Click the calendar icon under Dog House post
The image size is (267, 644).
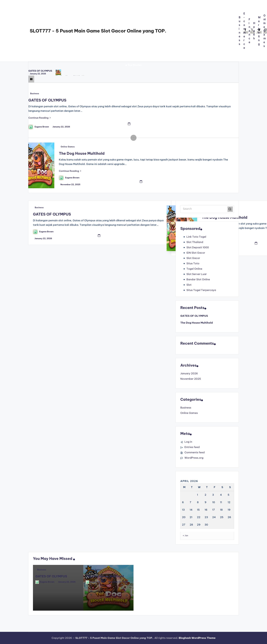[x=141, y=182]
